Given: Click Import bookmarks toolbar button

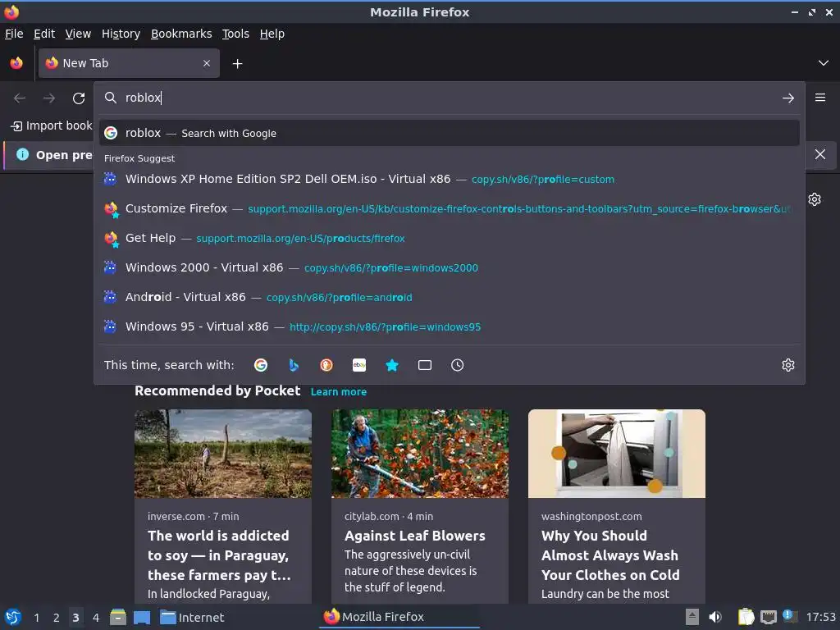Looking at the screenshot, I should (x=52, y=126).
